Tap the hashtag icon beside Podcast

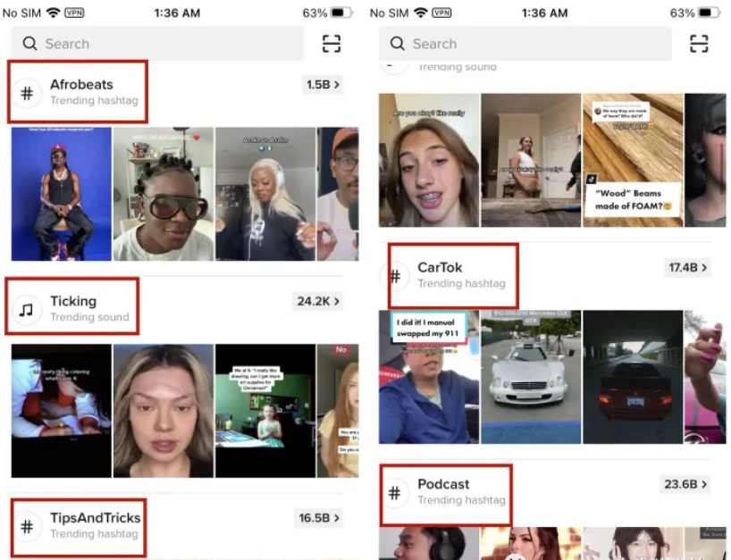click(x=395, y=492)
